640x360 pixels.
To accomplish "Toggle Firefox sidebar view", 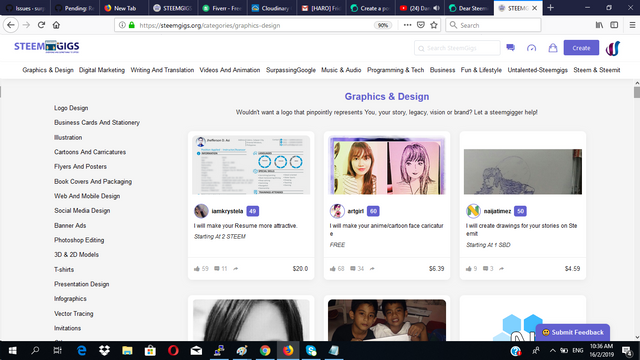I will [x=614, y=25].
